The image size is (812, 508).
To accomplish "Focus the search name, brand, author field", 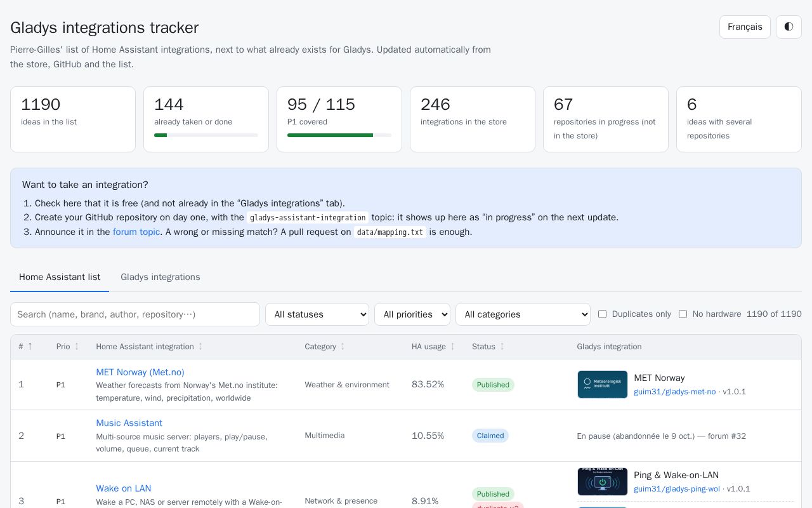I will (x=135, y=314).
